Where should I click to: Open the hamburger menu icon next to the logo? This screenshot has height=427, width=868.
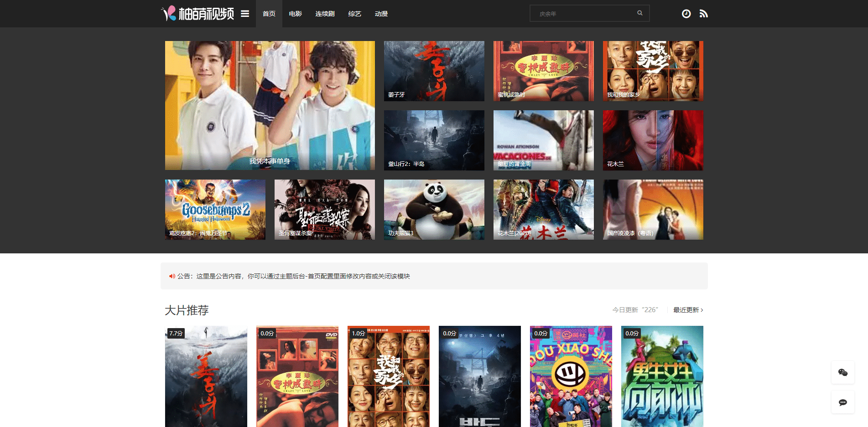coord(245,14)
